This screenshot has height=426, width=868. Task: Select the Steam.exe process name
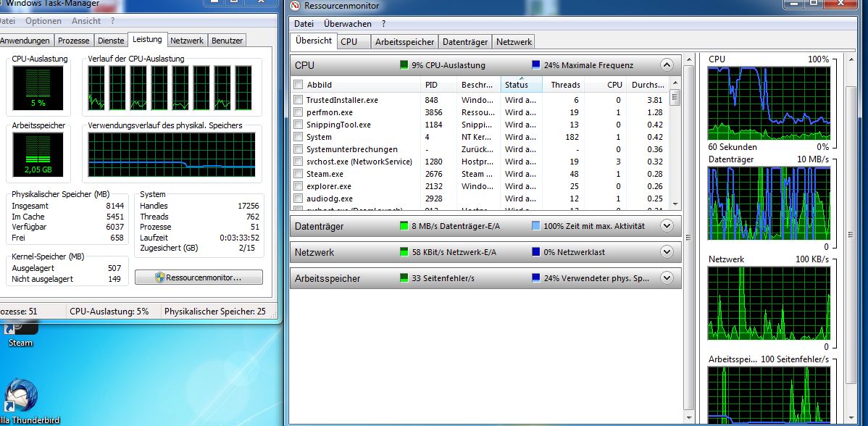[325, 174]
